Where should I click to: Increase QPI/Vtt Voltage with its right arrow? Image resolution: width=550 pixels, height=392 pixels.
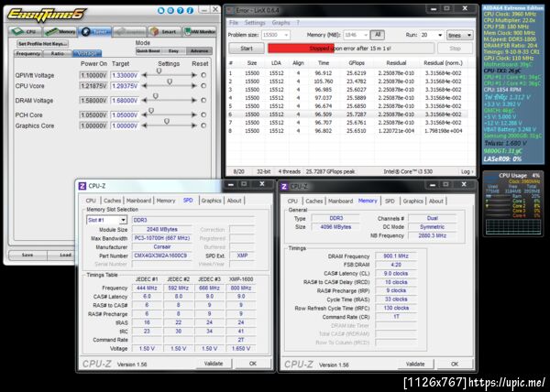click(193, 75)
